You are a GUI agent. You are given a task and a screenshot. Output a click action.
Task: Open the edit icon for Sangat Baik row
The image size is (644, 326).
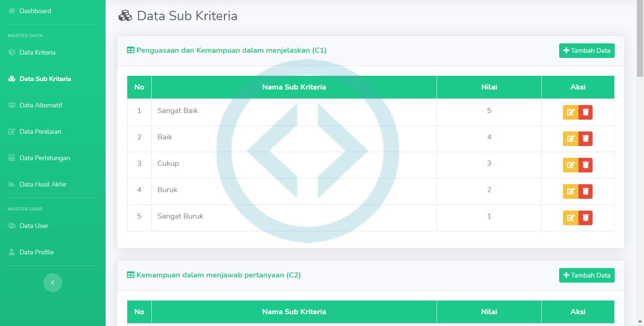pos(571,112)
